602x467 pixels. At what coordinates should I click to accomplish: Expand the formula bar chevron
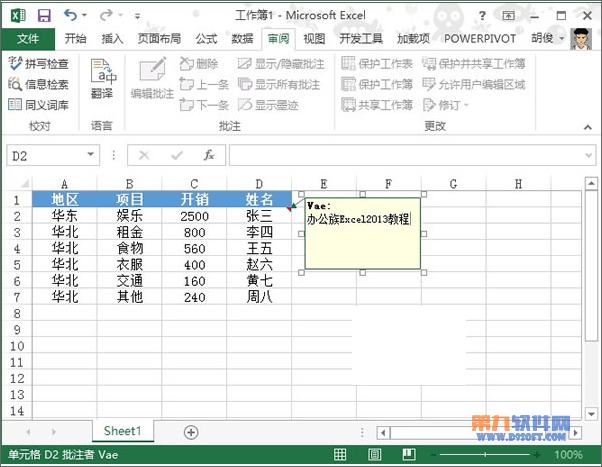click(x=589, y=155)
